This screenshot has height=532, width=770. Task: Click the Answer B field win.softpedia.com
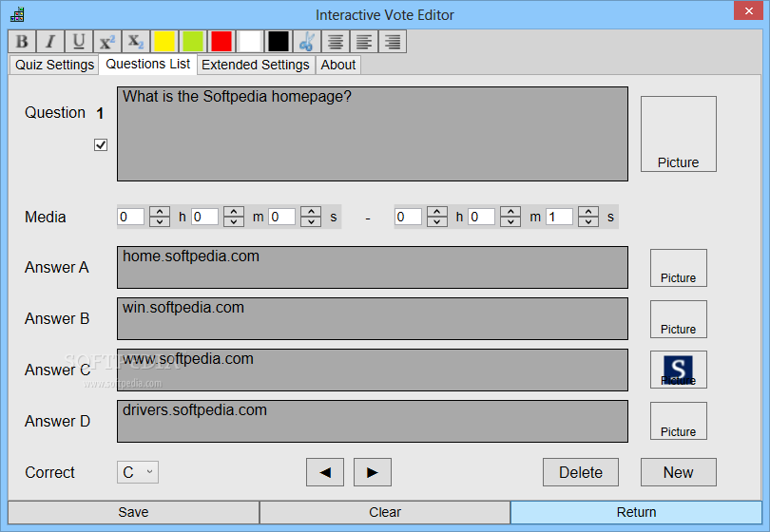click(373, 318)
